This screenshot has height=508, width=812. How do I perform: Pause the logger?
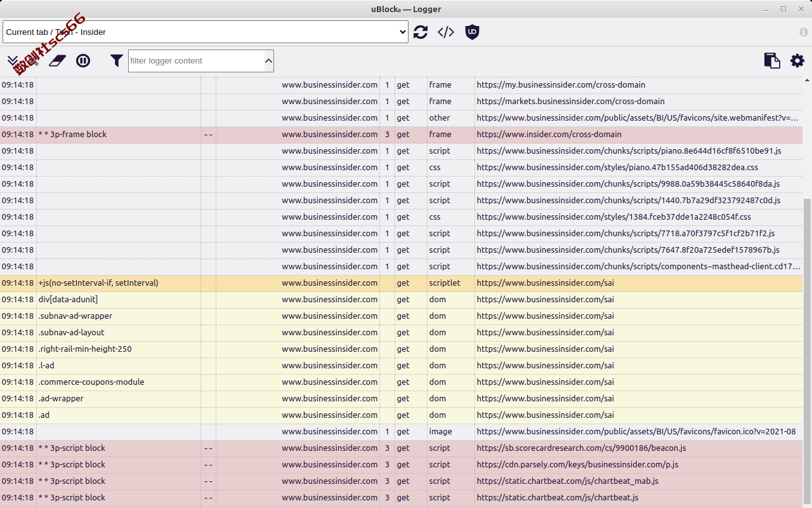point(83,61)
